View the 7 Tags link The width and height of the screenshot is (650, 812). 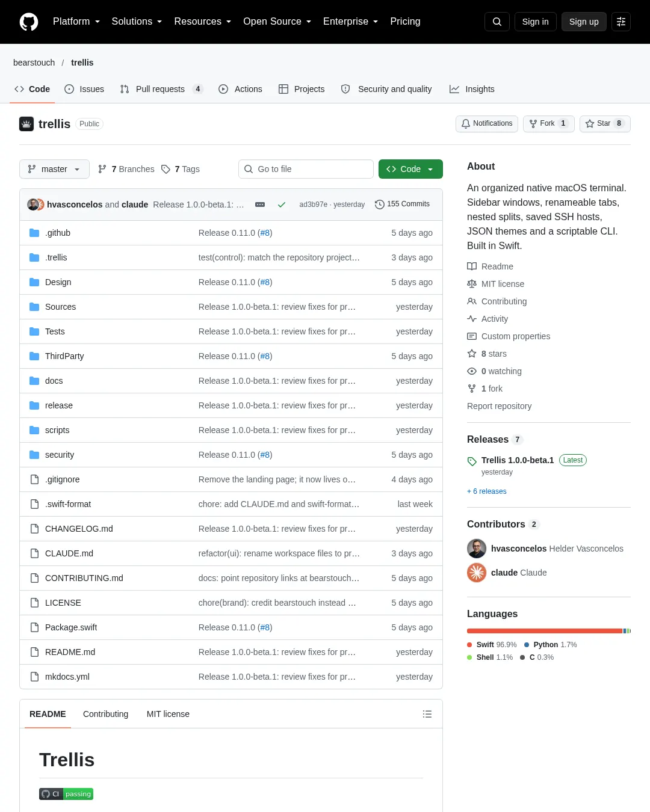click(181, 169)
